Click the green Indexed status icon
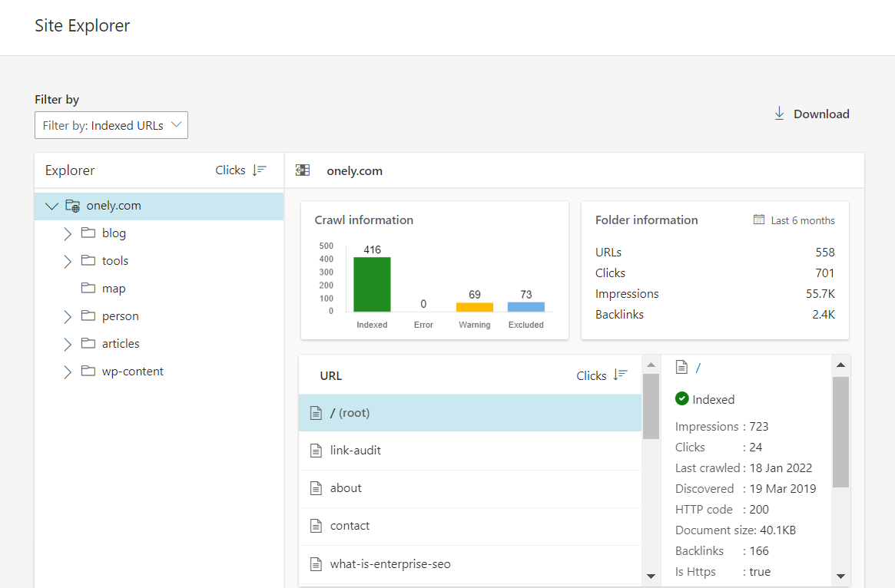The height and width of the screenshot is (588, 895). pos(682,398)
